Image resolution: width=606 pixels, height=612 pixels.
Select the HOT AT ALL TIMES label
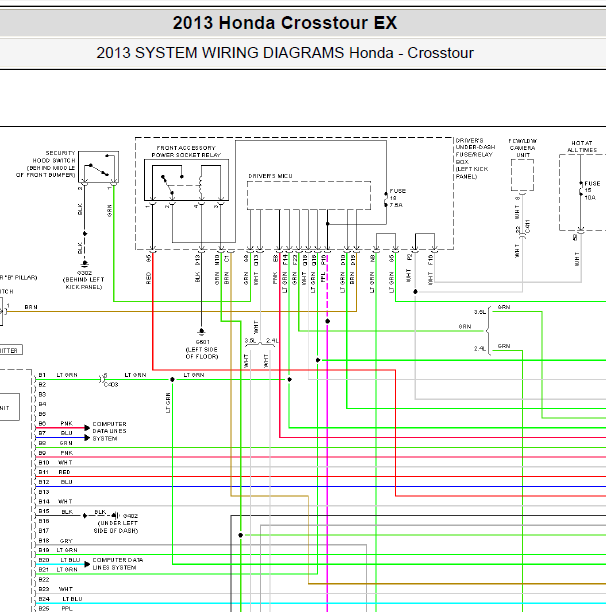tap(582, 146)
